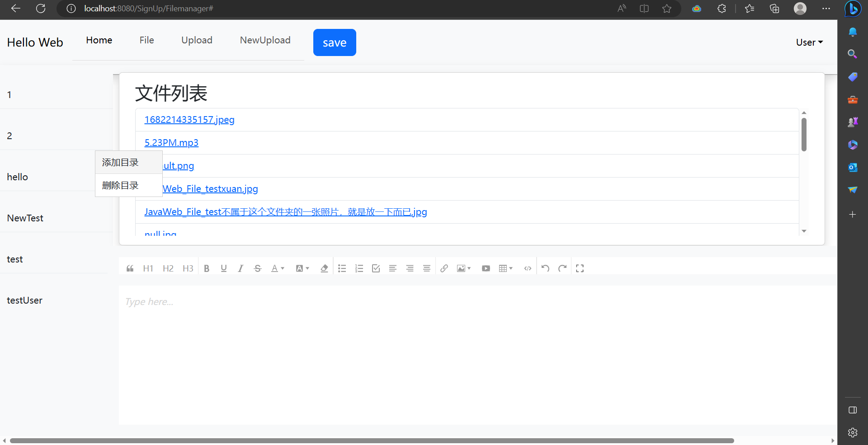Open the browser profile avatar
The height and width of the screenshot is (445, 868).
(800, 9)
